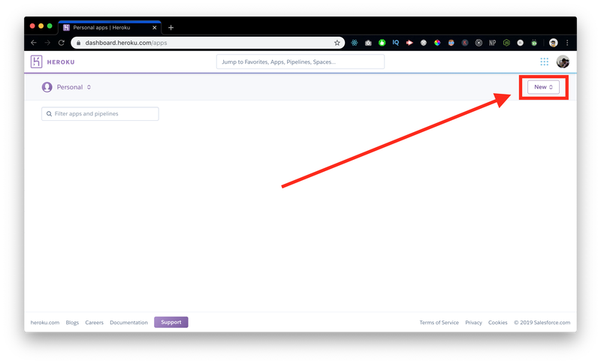Click the Heroku logo icon
The height and width of the screenshot is (364, 601).
tap(36, 62)
